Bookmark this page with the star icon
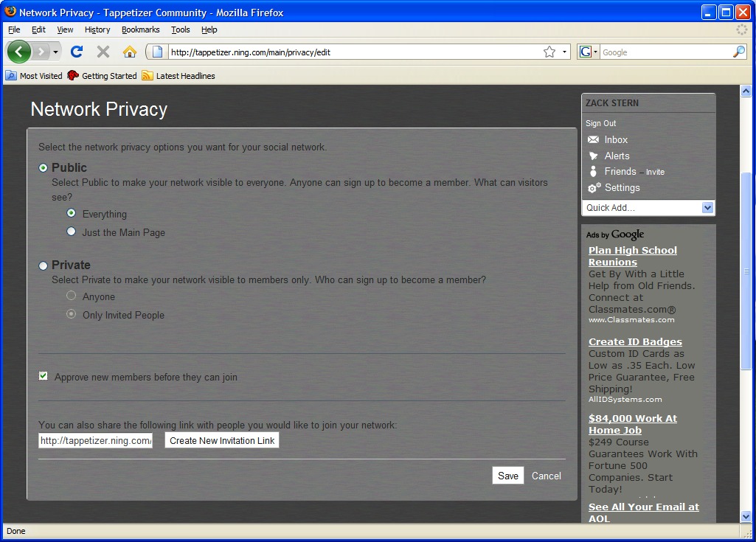 (549, 52)
